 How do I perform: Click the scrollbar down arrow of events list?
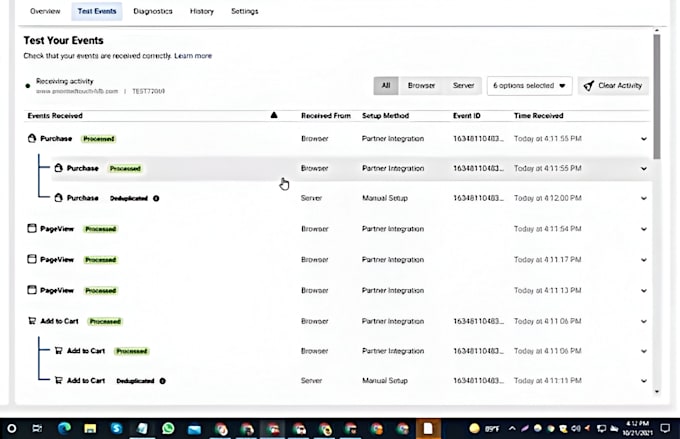[x=657, y=391]
